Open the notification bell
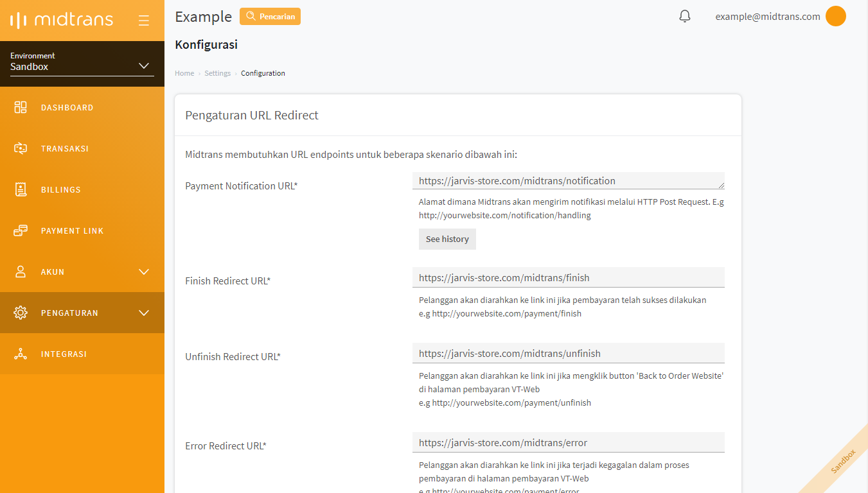This screenshot has width=868, height=493. (x=685, y=16)
